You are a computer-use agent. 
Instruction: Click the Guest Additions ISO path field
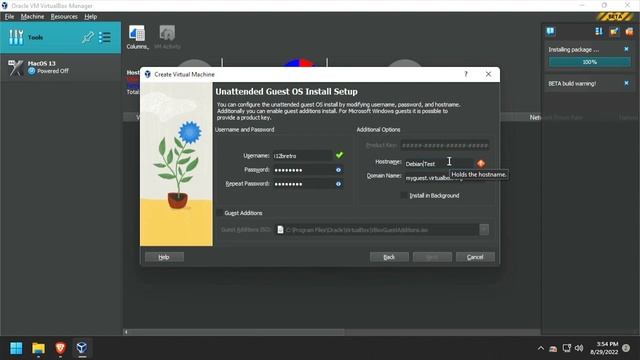377,230
